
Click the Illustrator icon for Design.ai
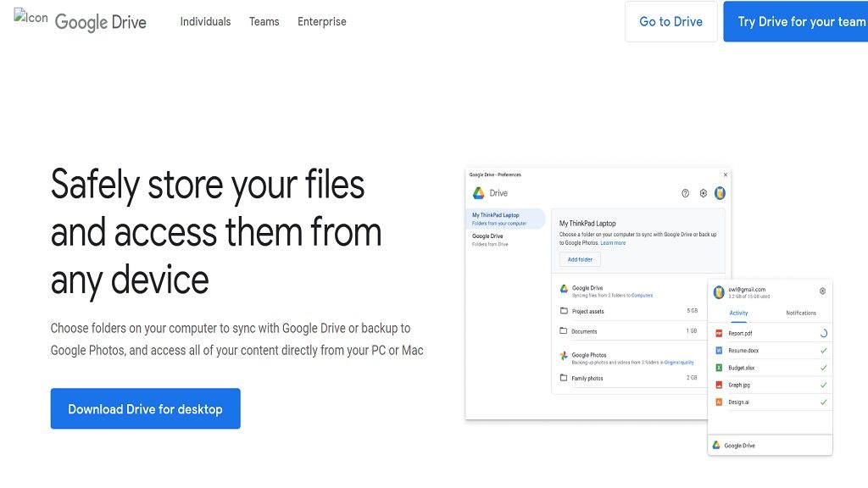pyautogui.click(x=719, y=402)
